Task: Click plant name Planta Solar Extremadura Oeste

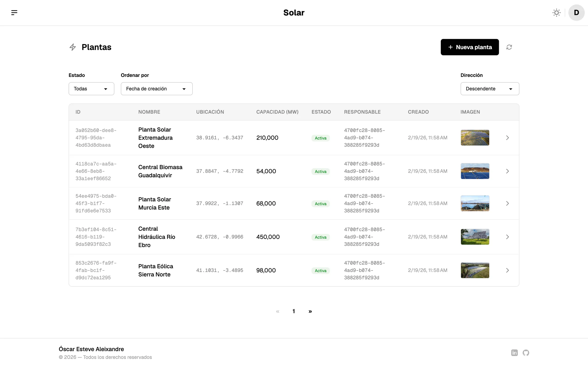Action: 155,138
